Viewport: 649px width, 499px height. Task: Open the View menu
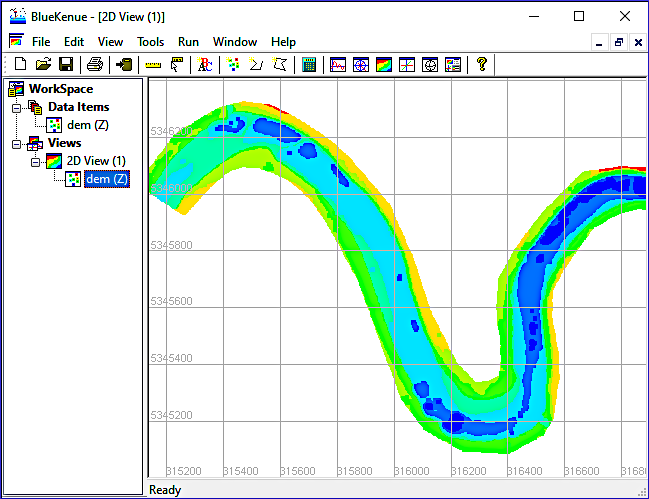click(110, 42)
